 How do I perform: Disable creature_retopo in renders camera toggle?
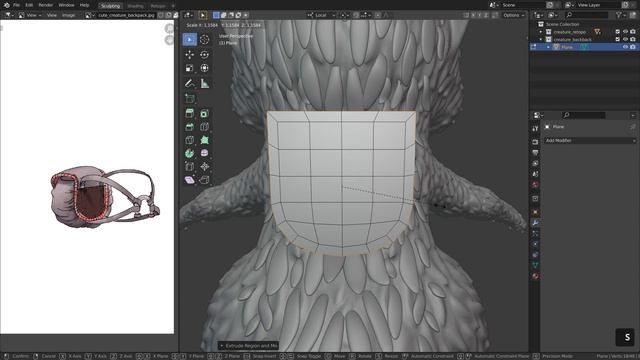tap(633, 32)
